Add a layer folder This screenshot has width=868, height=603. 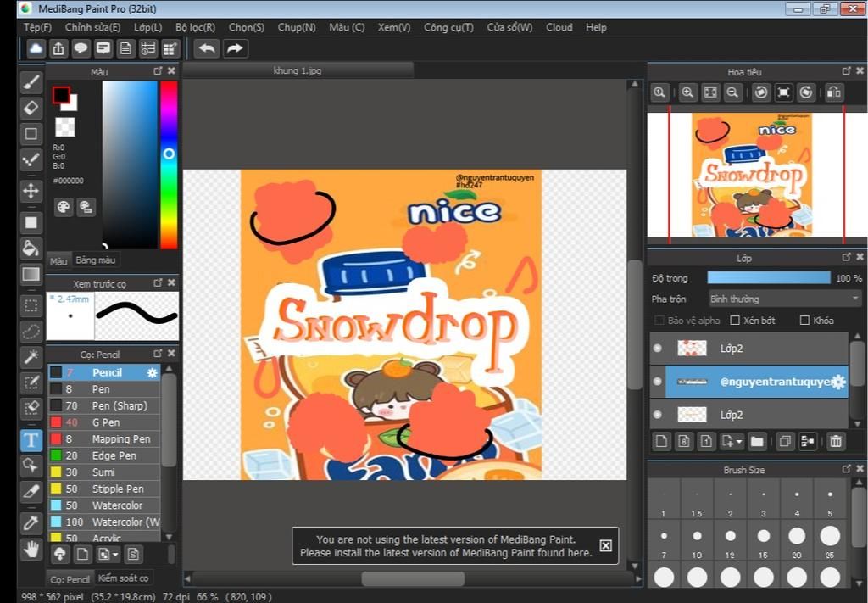tap(757, 441)
